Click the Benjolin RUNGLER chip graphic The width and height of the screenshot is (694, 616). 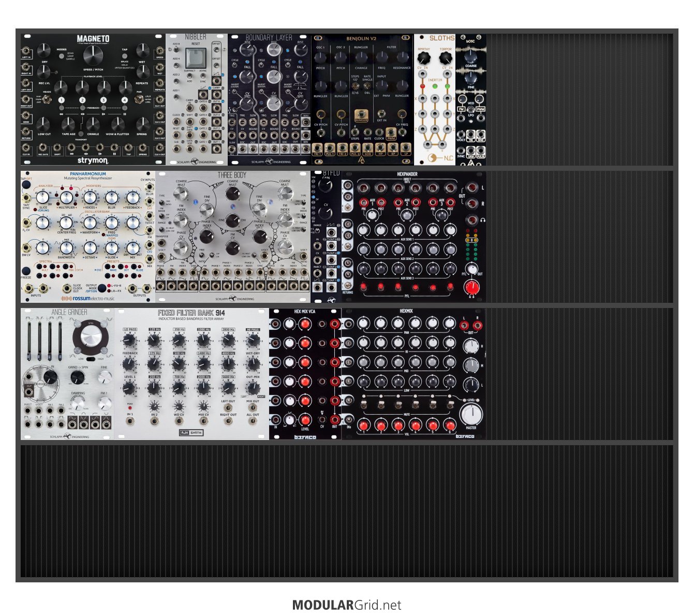(x=361, y=116)
